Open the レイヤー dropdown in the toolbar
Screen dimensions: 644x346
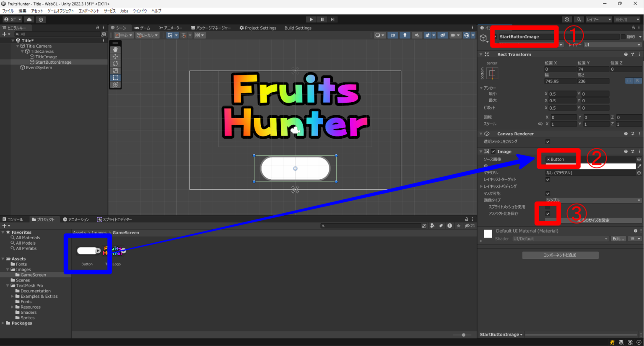pos(599,19)
